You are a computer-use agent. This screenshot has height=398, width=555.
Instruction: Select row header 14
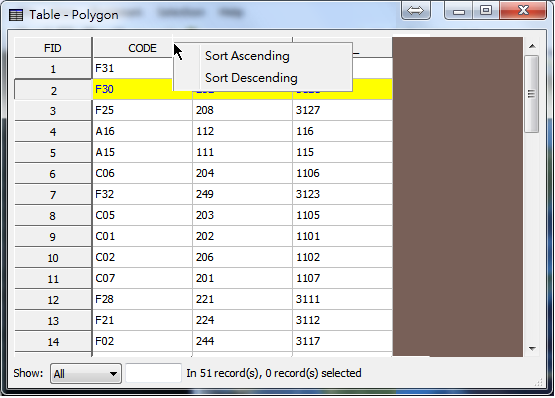point(53,342)
